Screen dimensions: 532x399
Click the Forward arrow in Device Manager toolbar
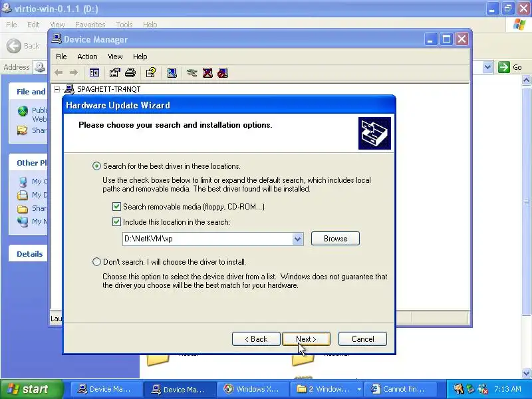pos(74,72)
